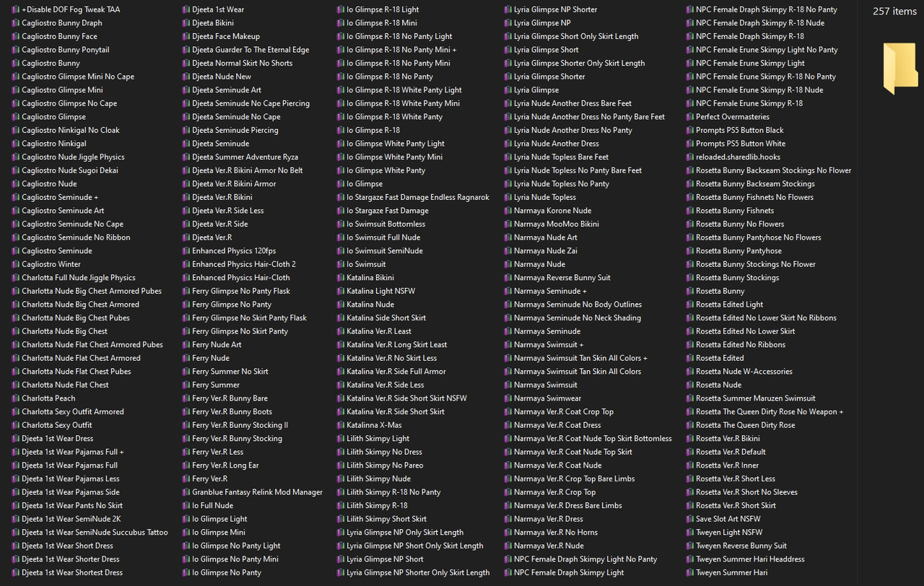924x586 pixels.
Task: Select Djeeta Summer Adventure Ryza
Action: [x=245, y=157]
